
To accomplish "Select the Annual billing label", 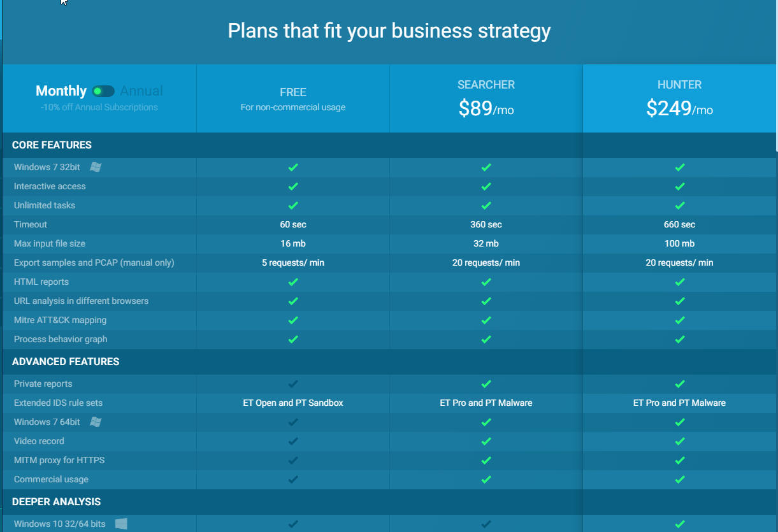I will pos(141,91).
